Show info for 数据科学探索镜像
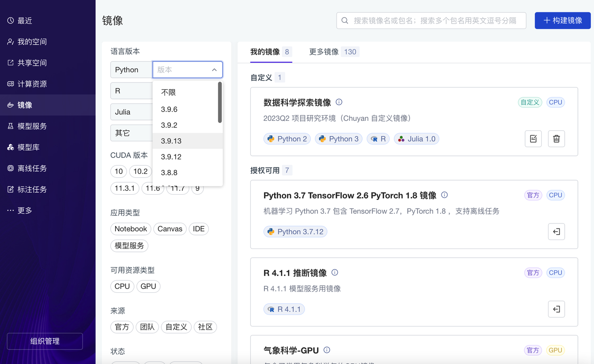594x364 pixels. (339, 102)
